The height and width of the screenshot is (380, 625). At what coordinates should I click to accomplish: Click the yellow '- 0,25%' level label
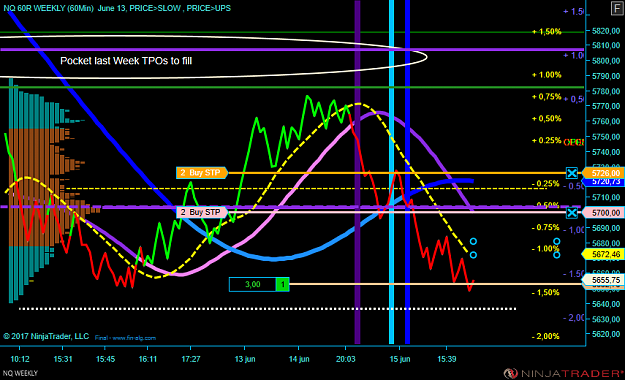[x=546, y=184]
